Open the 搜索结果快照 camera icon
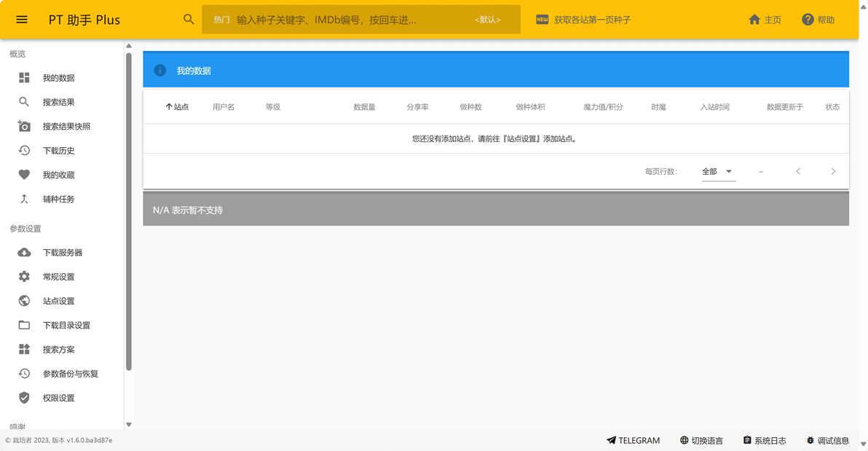Screen dimensions: 868x451 click(x=24, y=126)
